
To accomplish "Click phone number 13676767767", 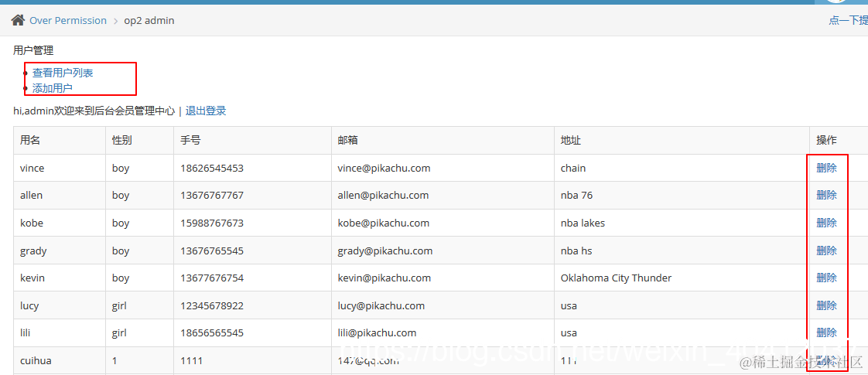I will point(211,196).
